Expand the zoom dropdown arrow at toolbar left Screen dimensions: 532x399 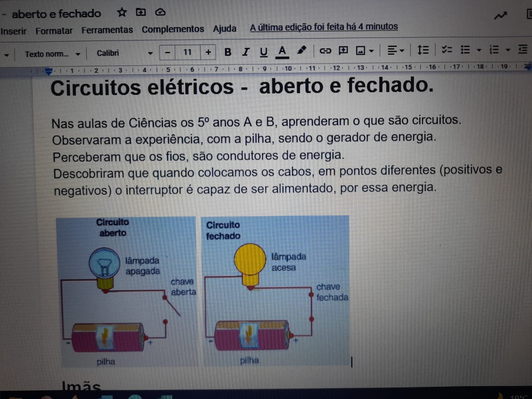(x=6, y=54)
